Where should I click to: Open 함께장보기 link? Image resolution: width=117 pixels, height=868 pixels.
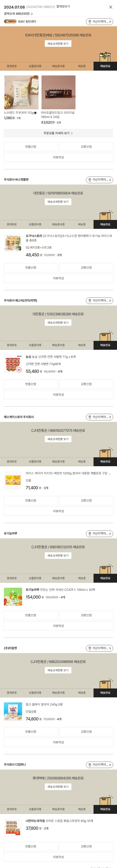point(63,6)
